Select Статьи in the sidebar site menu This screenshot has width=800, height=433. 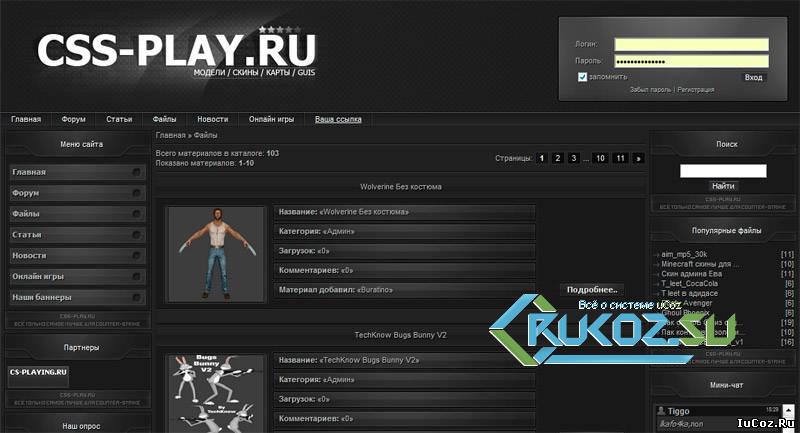click(x=77, y=235)
